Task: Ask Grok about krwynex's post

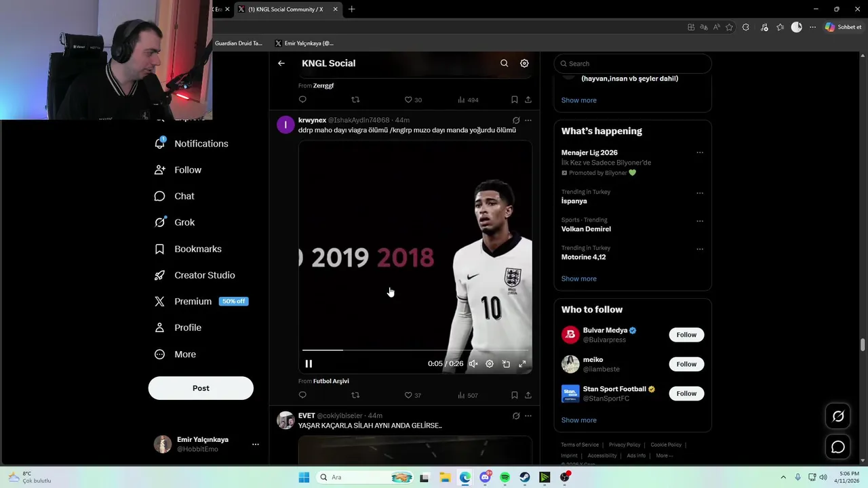Action: point(516,121)
